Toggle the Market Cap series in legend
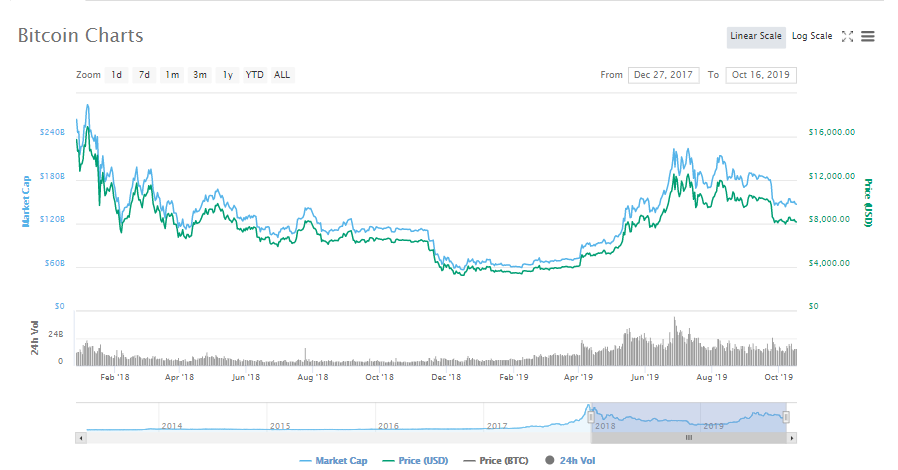This screenshot has width=898, height=470. 333,461
